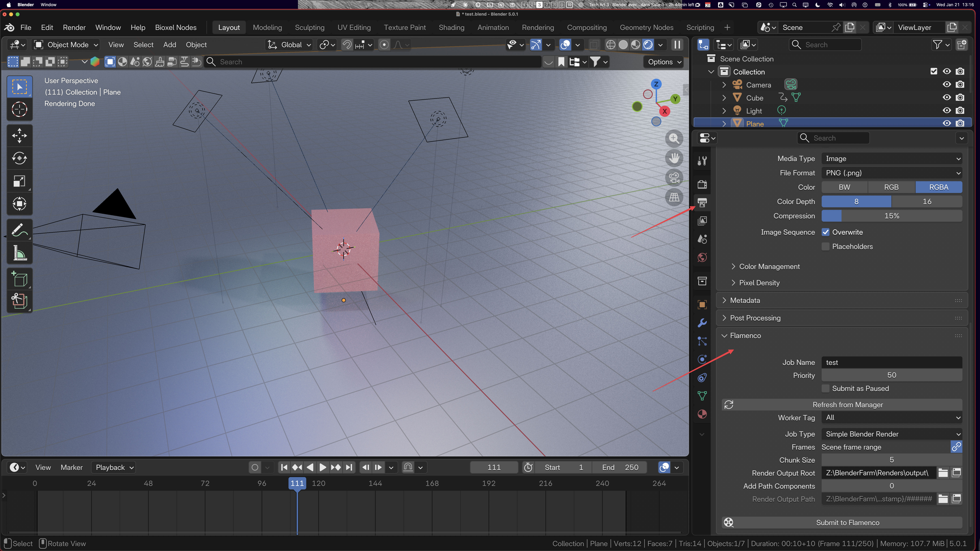
Task: Open the Bioxel Nodes menu
Action: tap(176, 27)
